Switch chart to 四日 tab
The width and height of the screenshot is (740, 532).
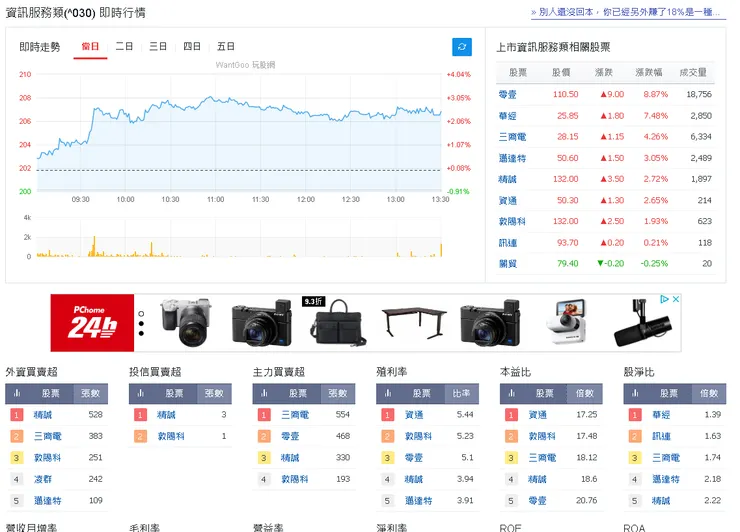coord(192,46)
